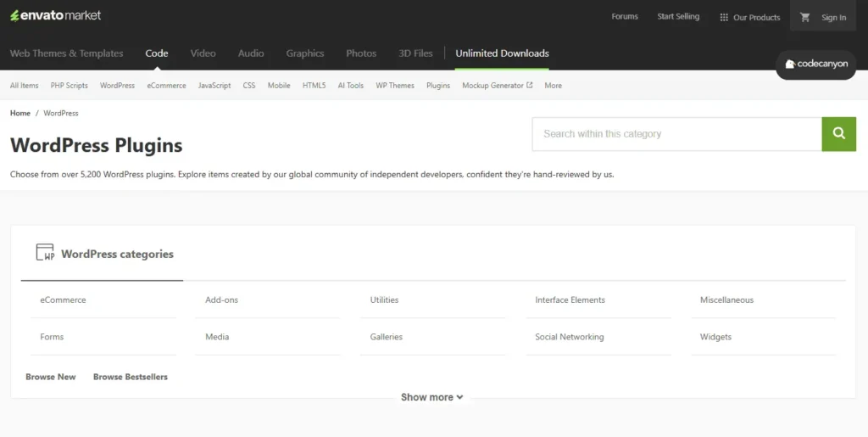Select the Graphics tab

tap(305, 53)
